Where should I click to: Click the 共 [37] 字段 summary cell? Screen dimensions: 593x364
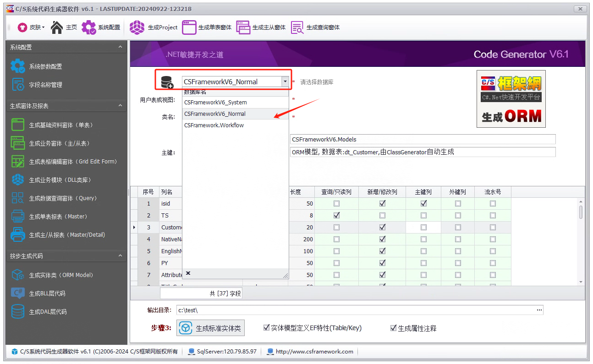[x=201, y=293]
